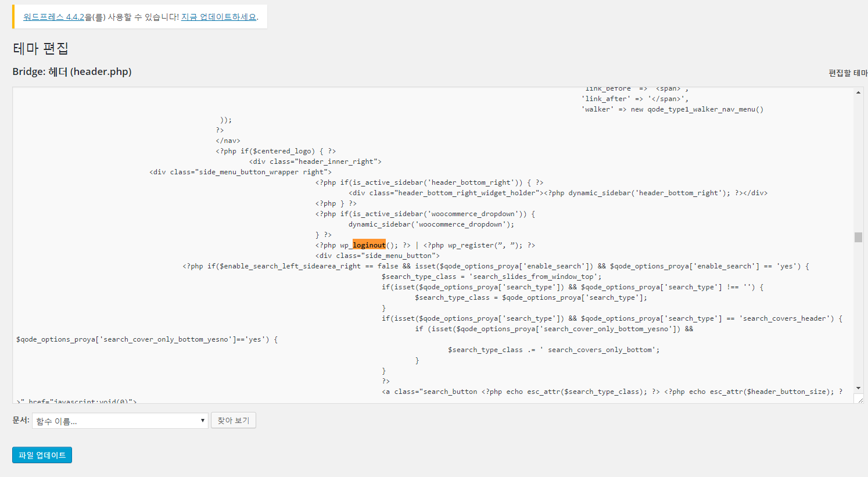This screenshot has width=868, height=477.
Task: Open the 함수 이름... dropdown
Action: coord(120,421)
